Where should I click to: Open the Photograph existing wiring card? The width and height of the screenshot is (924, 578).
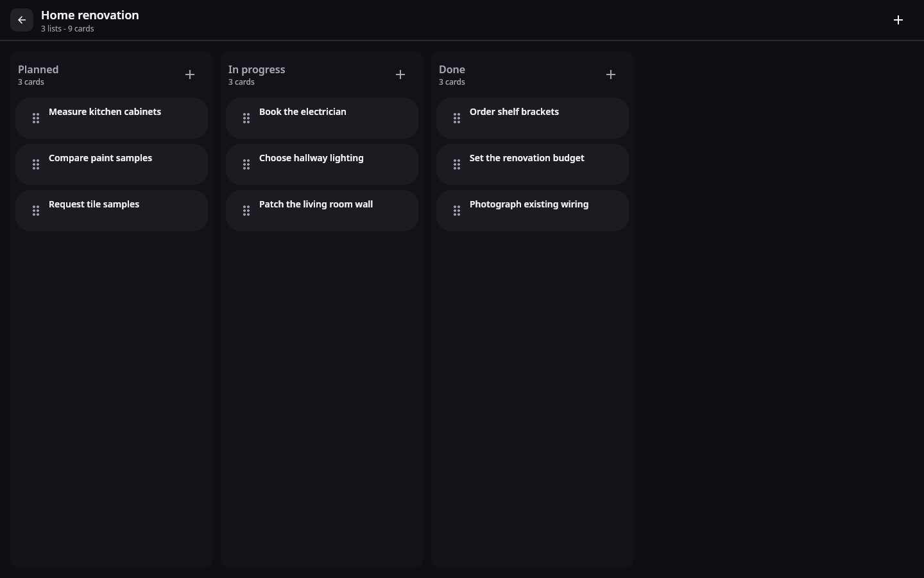[533, 211]
